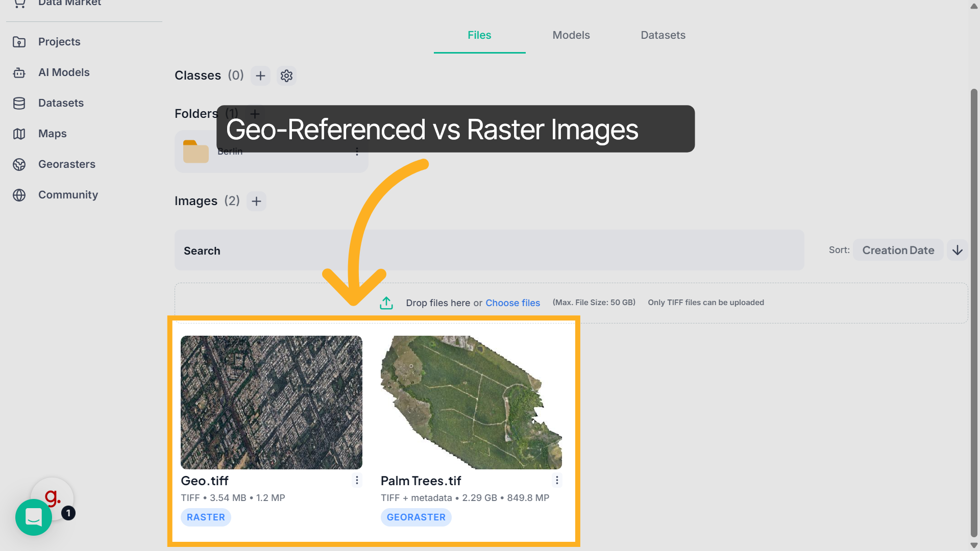This screenshot has height=551, width=980.
Task: Open Georasters in the sidebar
Action: (67, 164)
